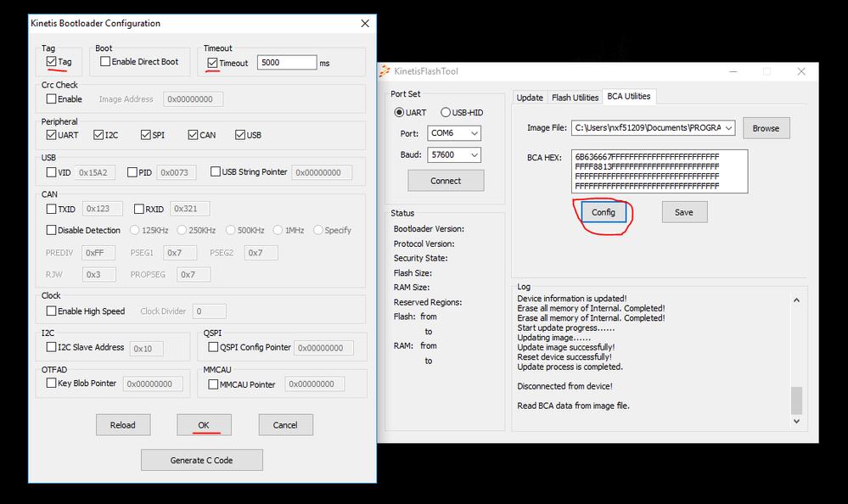The width and height of the screenshot is (848, 504).
Task: Select the BCA Utilities tab
Action: (x=628, y=96)
